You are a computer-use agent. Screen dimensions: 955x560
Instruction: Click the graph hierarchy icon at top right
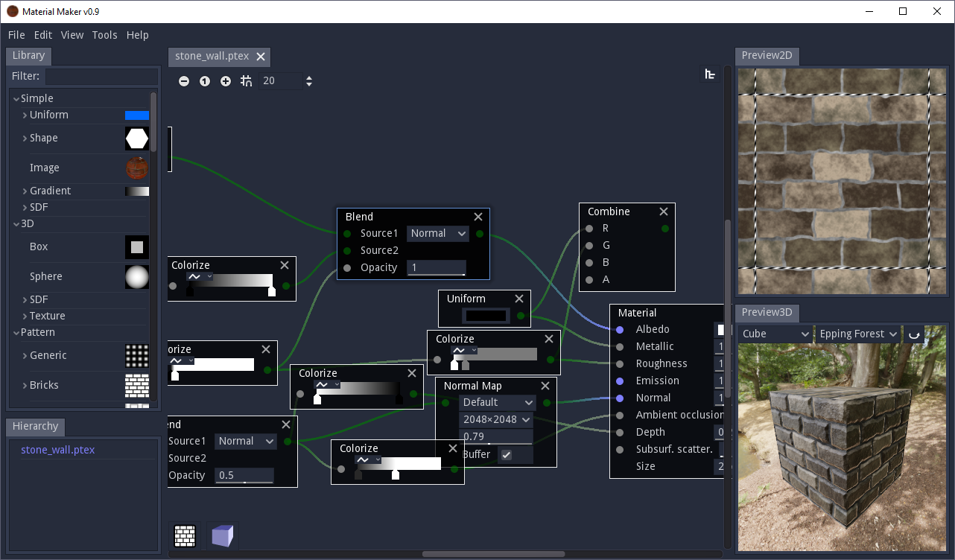(x=710, y=73)
